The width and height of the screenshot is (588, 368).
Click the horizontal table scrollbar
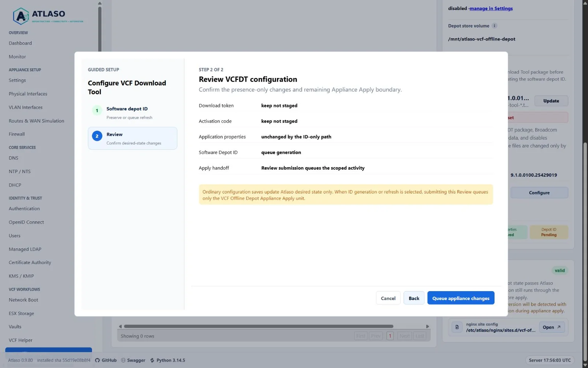coord(259,326)
